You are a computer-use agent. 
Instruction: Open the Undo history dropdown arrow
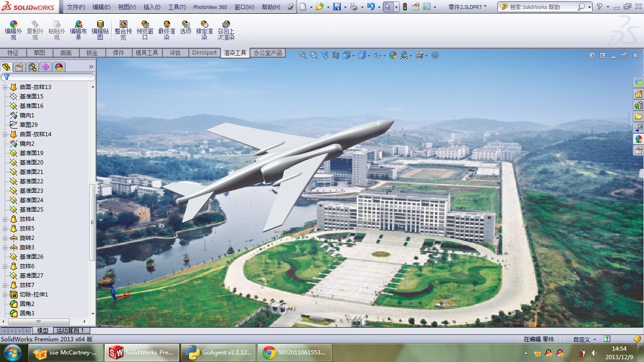tap(379, 7)
